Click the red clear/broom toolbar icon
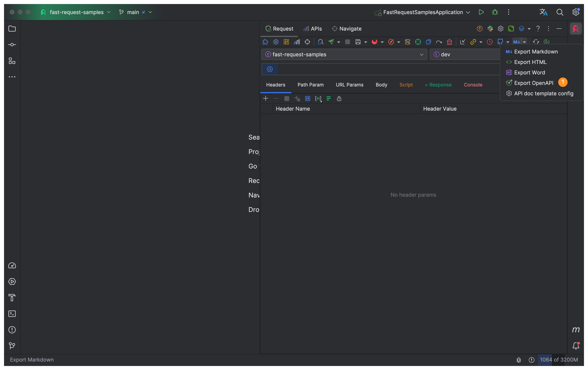 (x=449, y=42)
